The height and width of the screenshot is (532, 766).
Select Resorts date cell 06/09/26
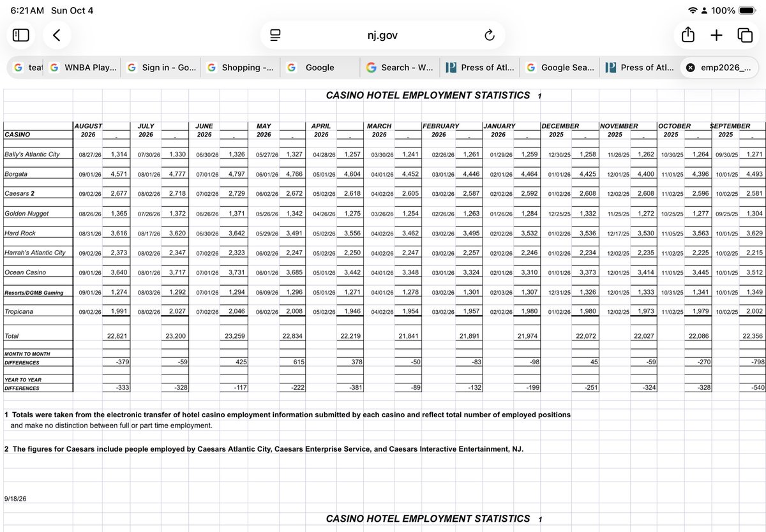click(266, 293)
